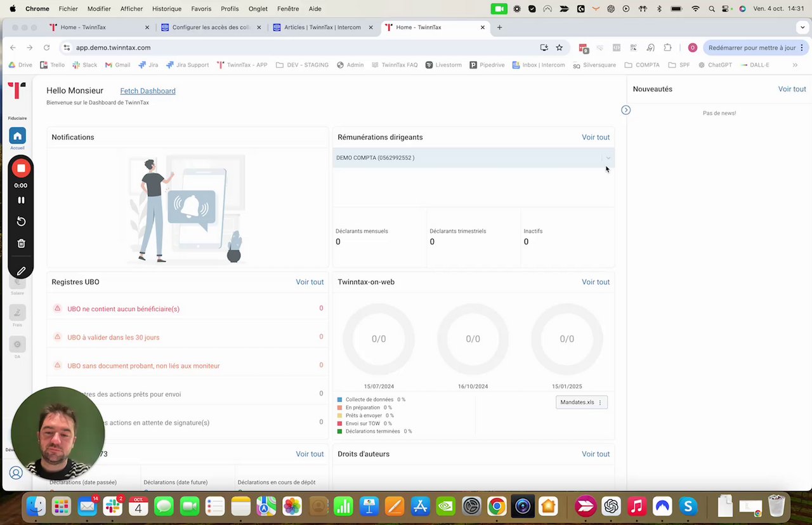Open the Mandates.xls options menu
Screen dimensions: 812x525
click(600, 402)
